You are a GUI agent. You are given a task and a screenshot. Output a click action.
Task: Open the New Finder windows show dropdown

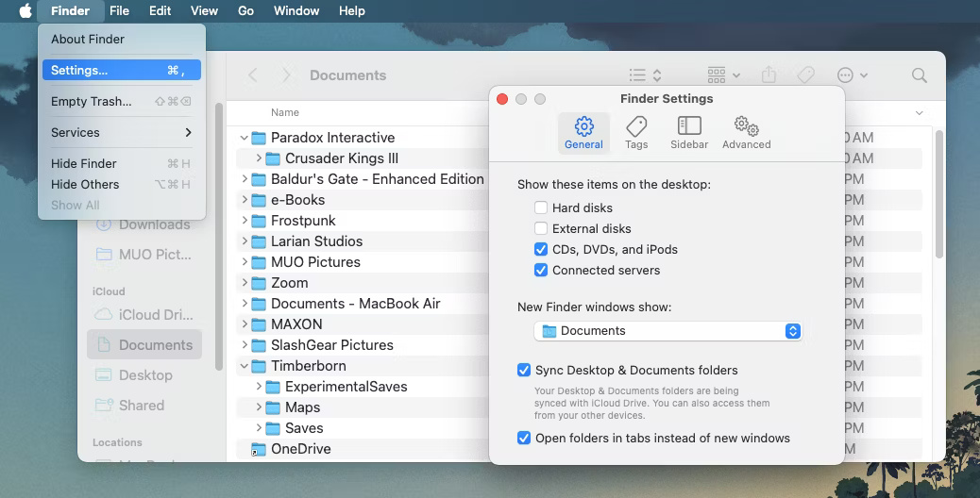click(667, 331)
